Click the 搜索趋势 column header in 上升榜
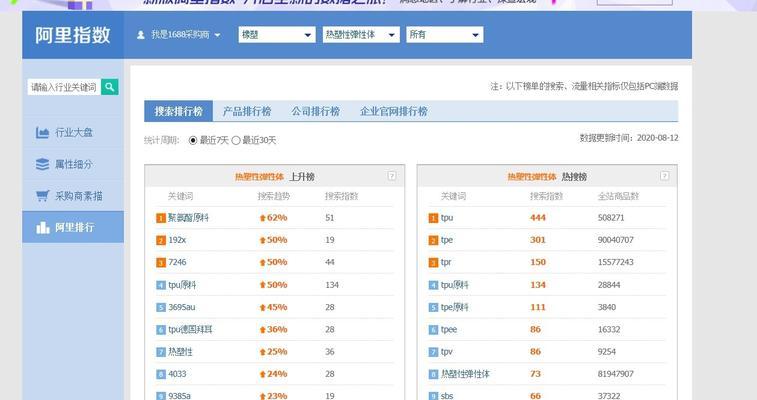The height and width of the screenshot is (400, 757). [274, 196]
